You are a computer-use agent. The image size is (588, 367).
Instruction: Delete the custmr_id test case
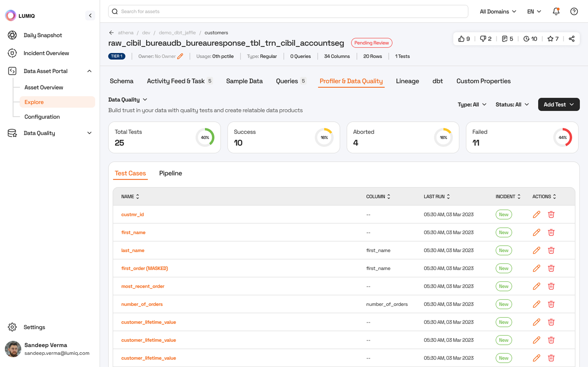551,214
